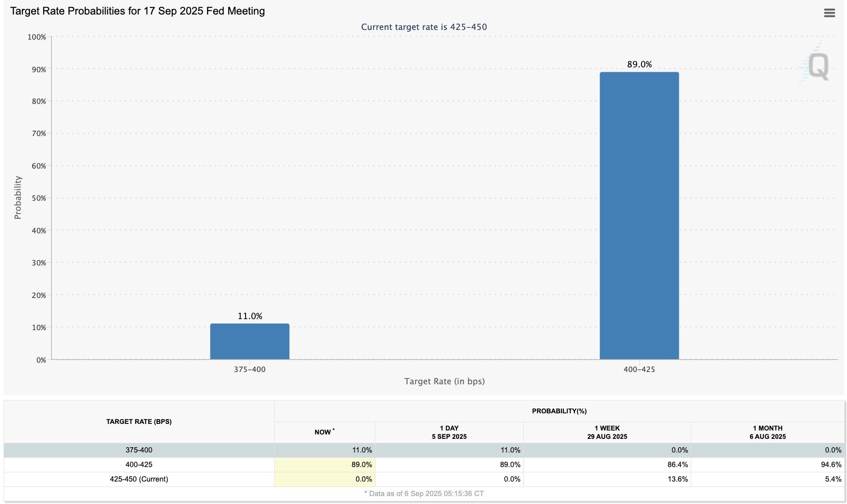The width and height of the screenshot is (847, 504).
Task: Click the 375-400 x-axis label
Action: pos(250,370)
